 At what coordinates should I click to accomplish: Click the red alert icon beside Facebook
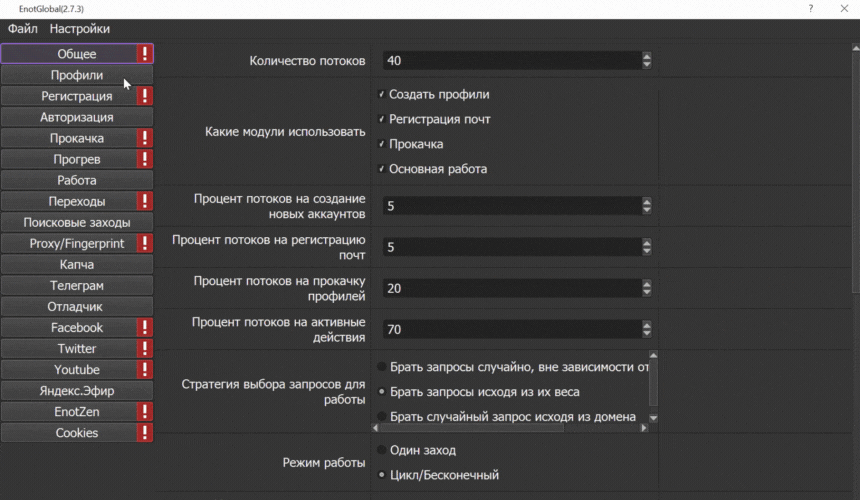[145, 328]
